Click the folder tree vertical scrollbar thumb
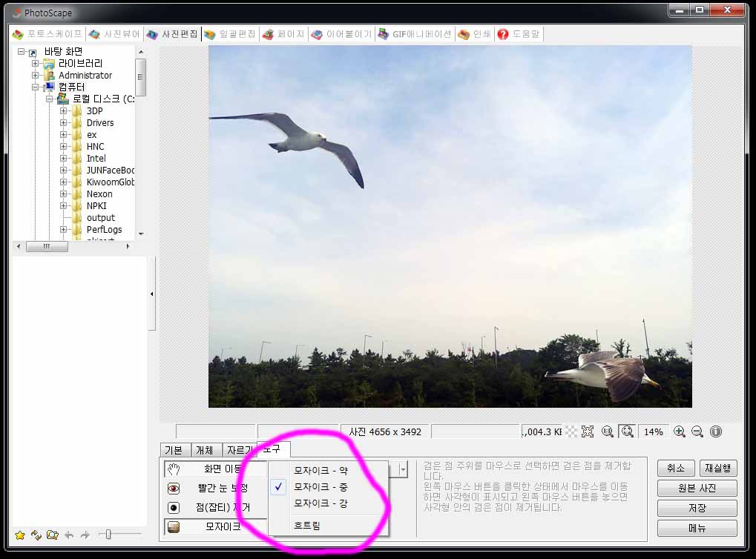Viewport: 756px width, 559px height. (x=141, y=77)
